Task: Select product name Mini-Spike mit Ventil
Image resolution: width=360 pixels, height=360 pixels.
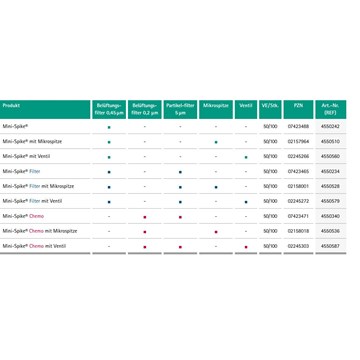Action: pyautogui.click(x=26, y=156)
